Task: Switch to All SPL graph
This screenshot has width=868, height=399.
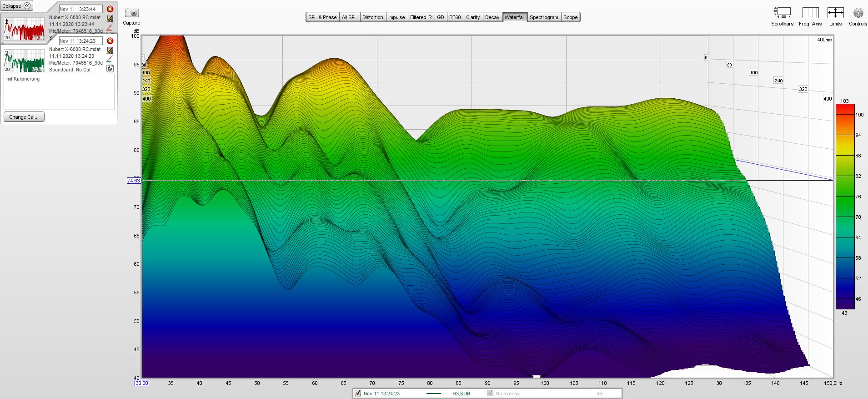Action: coord(349,17)
